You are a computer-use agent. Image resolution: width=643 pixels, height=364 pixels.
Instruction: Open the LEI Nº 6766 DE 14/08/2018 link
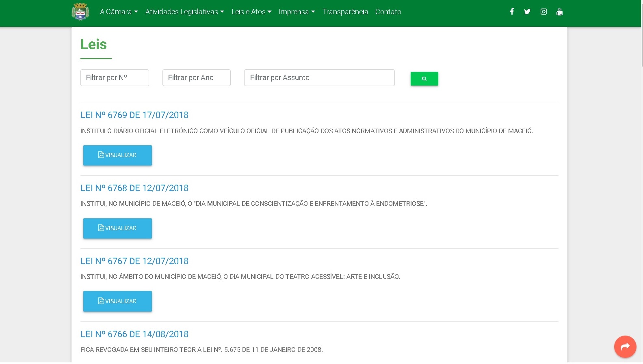click(x=134, y=334)
